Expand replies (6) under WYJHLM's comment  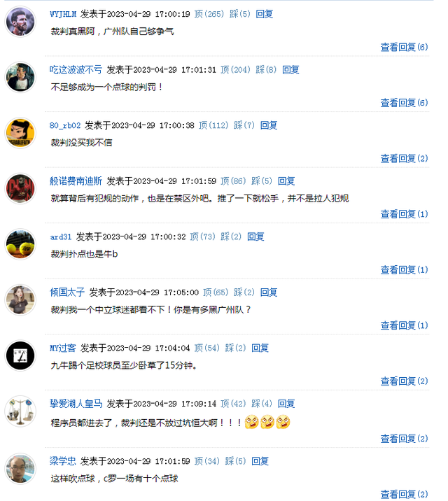tap(404, 48)
